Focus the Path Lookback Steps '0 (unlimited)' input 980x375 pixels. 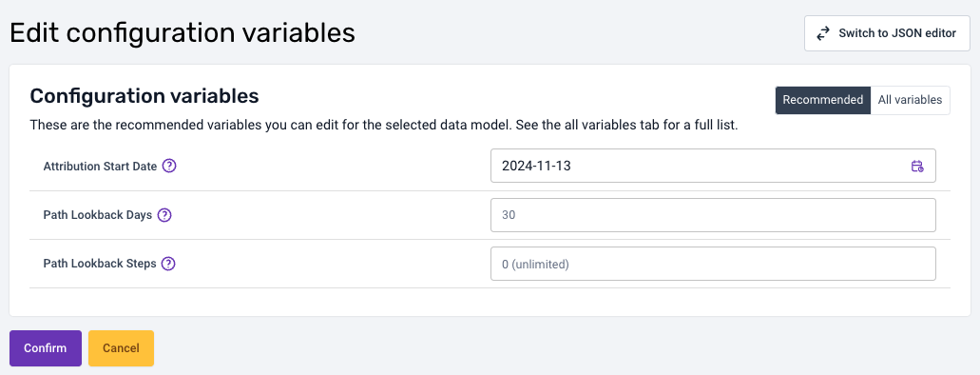point(713,264)
